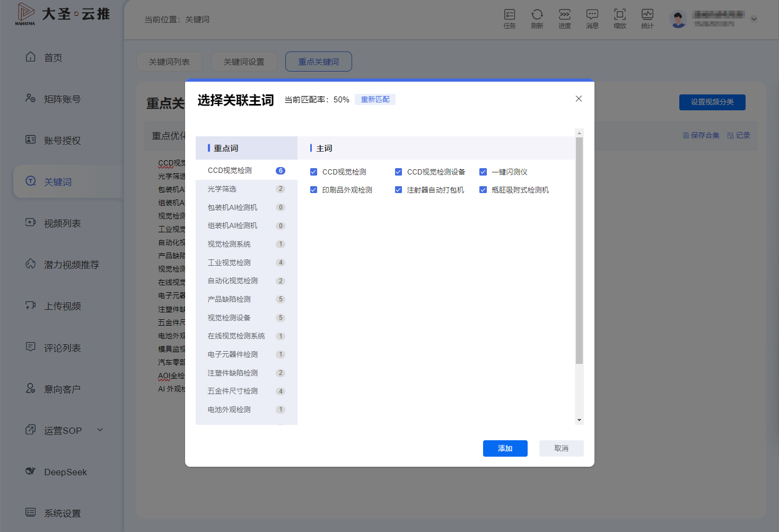The width and height of the screenshot is (779, 532).
Task: Click the 添加 button in dialog
Action: pos(505,448)
